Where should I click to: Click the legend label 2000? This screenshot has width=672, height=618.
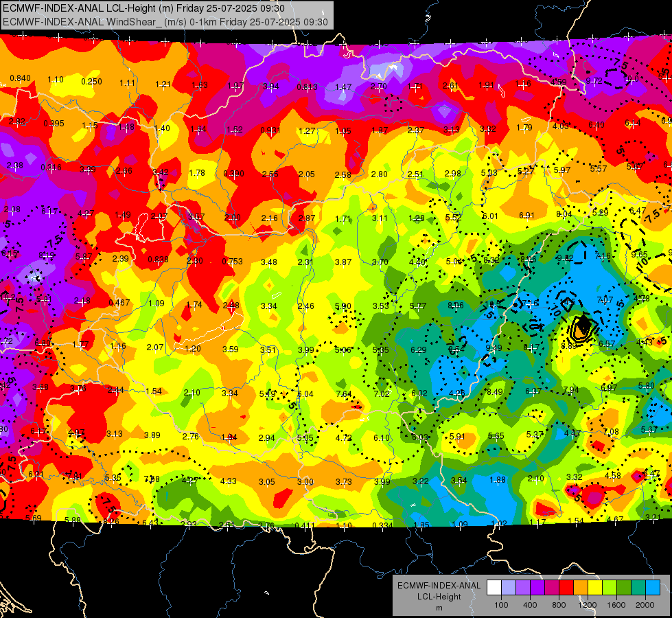point(645,605)
